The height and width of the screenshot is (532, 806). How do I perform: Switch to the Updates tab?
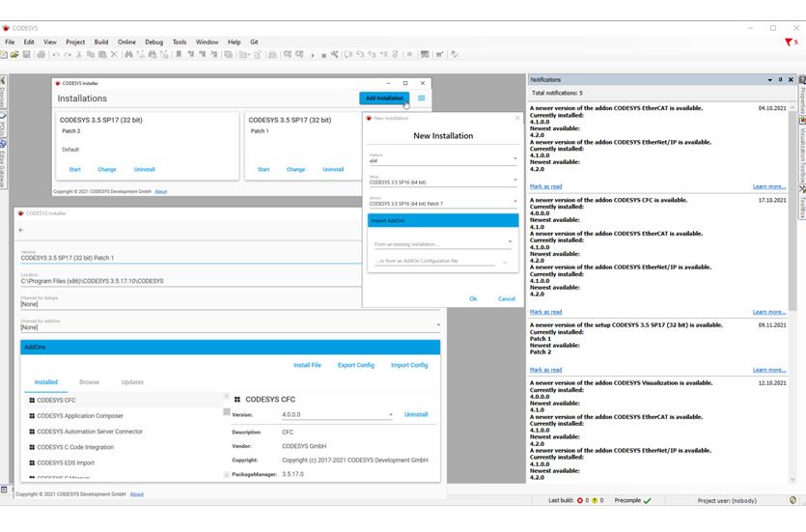132,382
